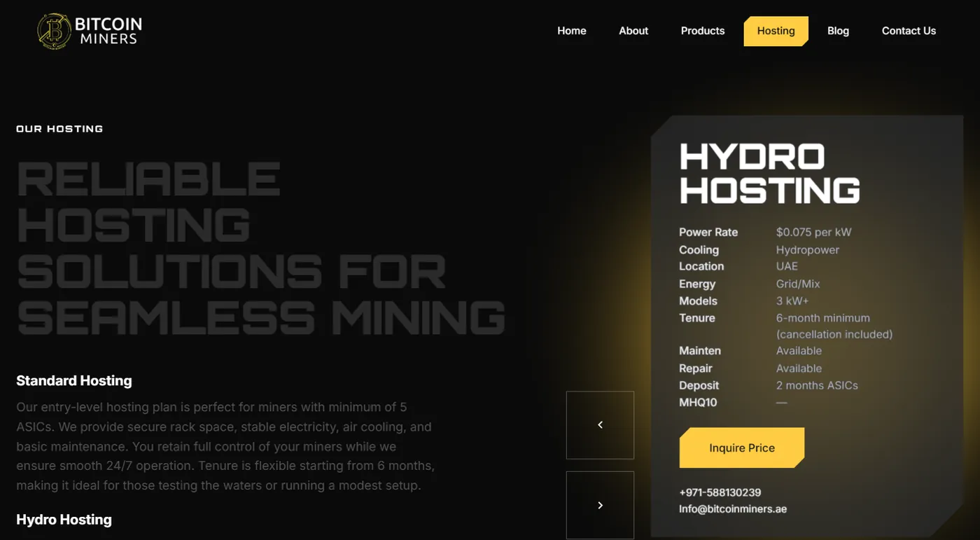Click the Mainten row's Available value

799,351
